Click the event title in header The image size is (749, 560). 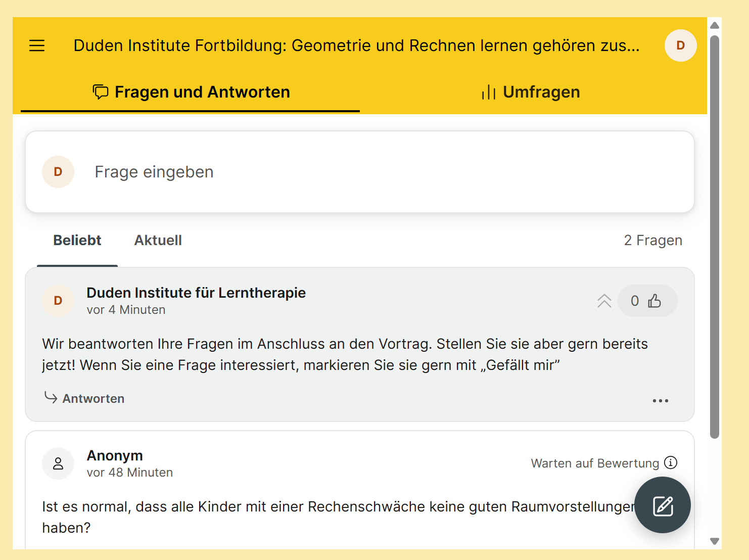(x=356, y=45)
